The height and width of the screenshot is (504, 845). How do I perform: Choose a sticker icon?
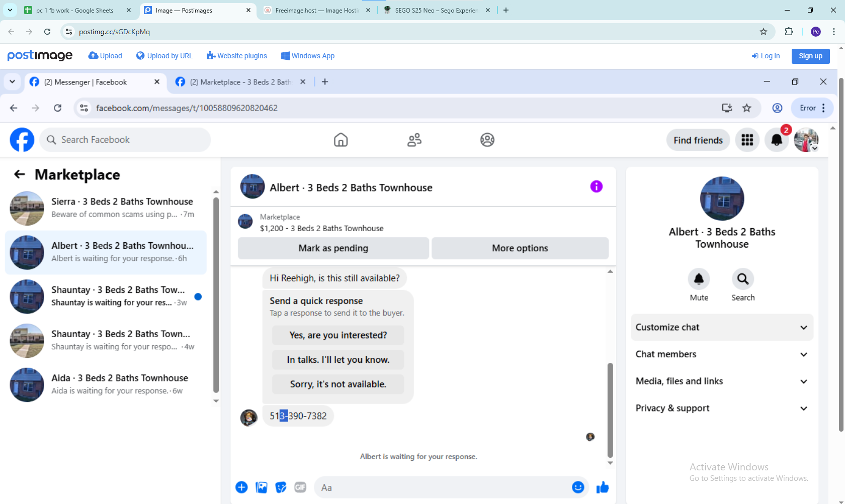[281, 487]
